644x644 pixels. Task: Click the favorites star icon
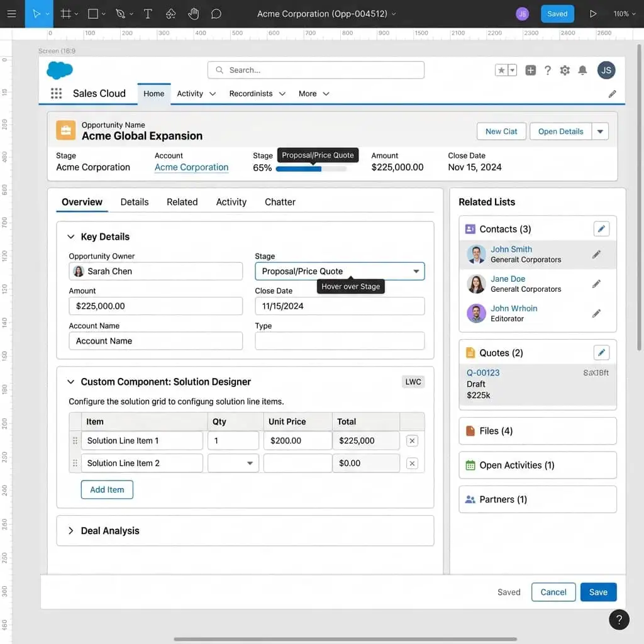pos(501,70)
